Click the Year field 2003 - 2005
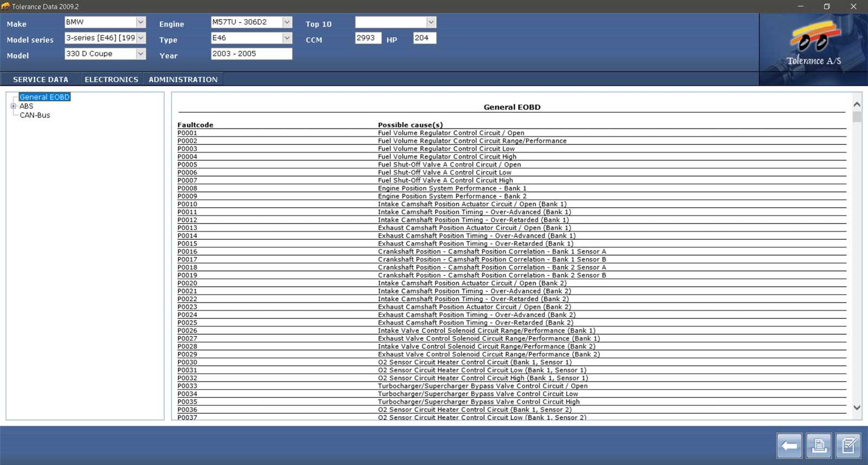The height and width of the screenshot is (465, 868). [x=251, y=54]
